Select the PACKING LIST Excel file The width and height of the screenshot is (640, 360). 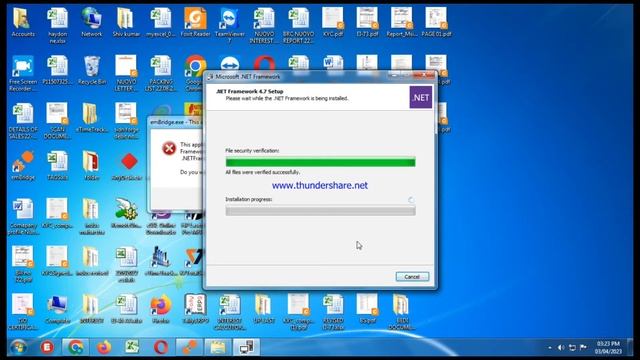[161, 74]
